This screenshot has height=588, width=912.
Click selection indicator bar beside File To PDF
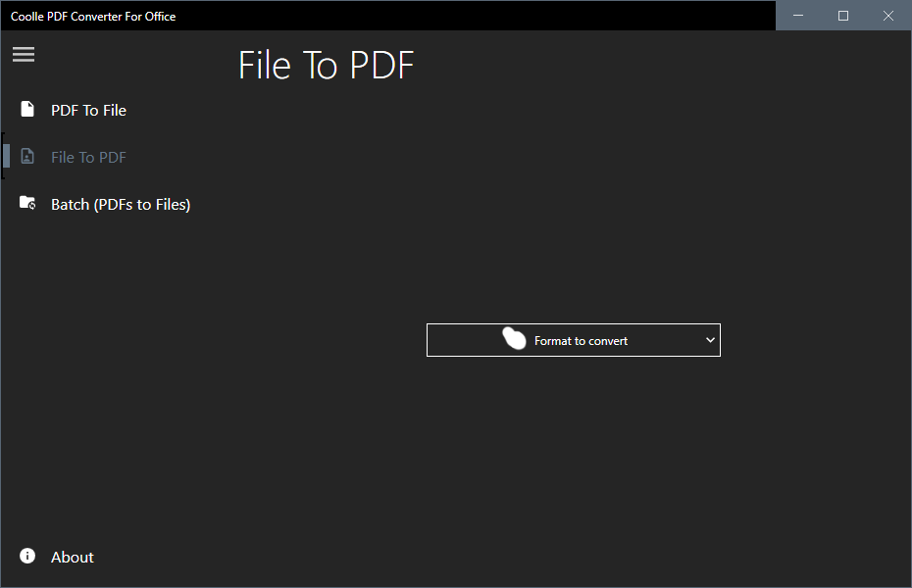click(6, 157)
